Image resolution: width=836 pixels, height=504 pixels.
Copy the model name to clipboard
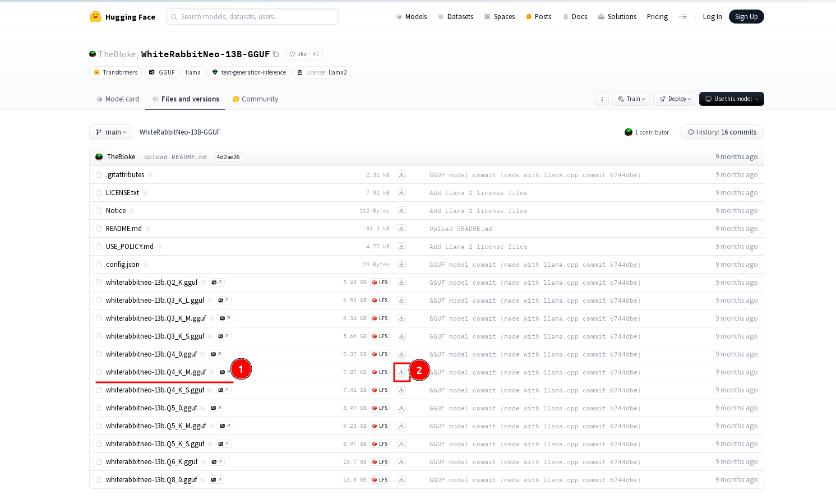pyautogui.click(x=276, y=54)
